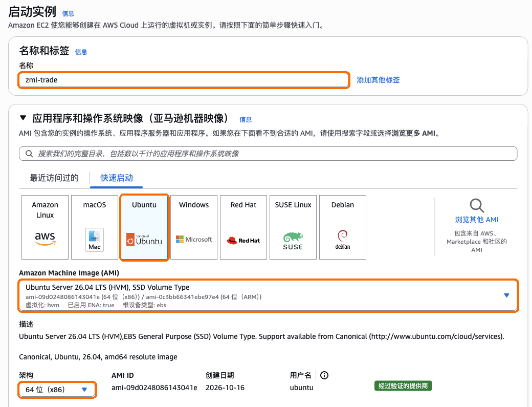The width and height of the screenshot is (532, 407).
Task: Click the 描述 label
Action: coord(26,324)
